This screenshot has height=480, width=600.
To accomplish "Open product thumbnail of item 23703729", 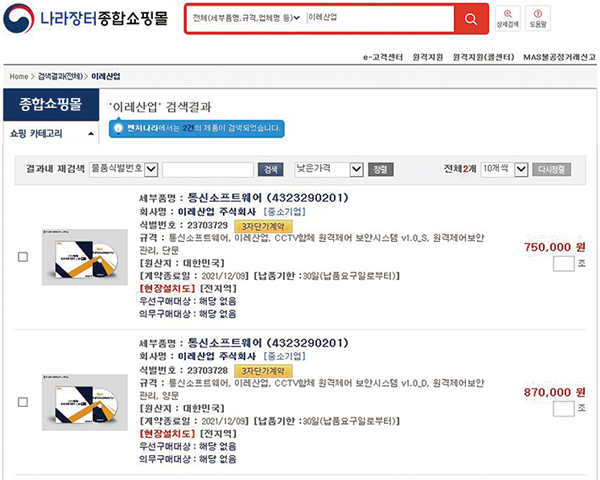I will pos(85,257).
